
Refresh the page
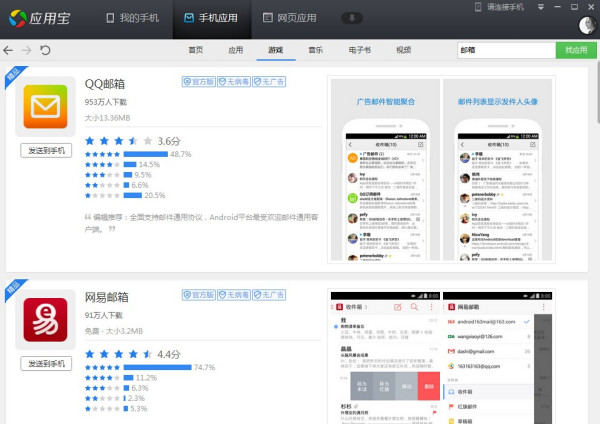[x=45, y=50]
